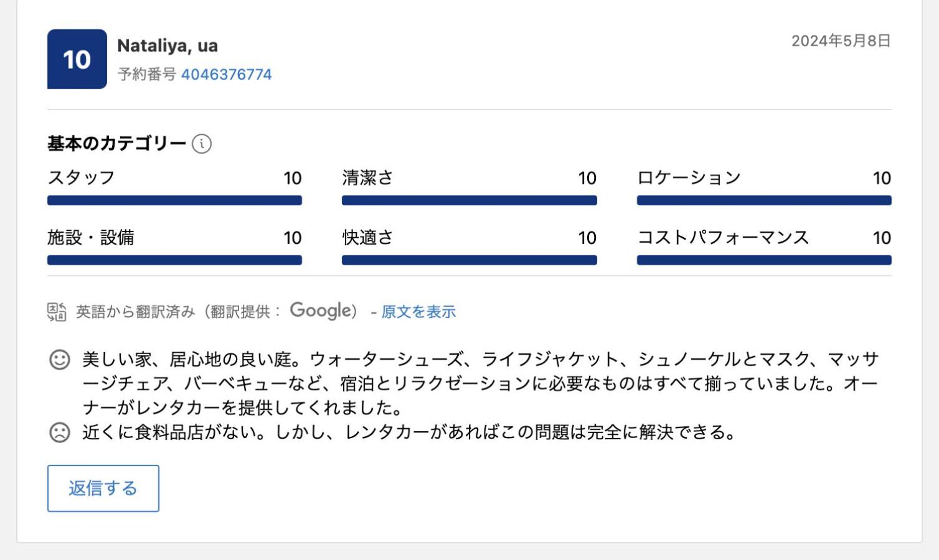939x560 pixels.
Task: Click the コストパフォーマンス rating bar
Action: pos(764,260)
